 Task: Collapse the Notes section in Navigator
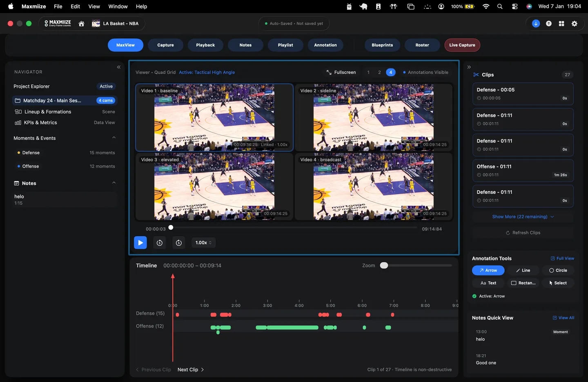pyautogui.click(x=114, y=183)
